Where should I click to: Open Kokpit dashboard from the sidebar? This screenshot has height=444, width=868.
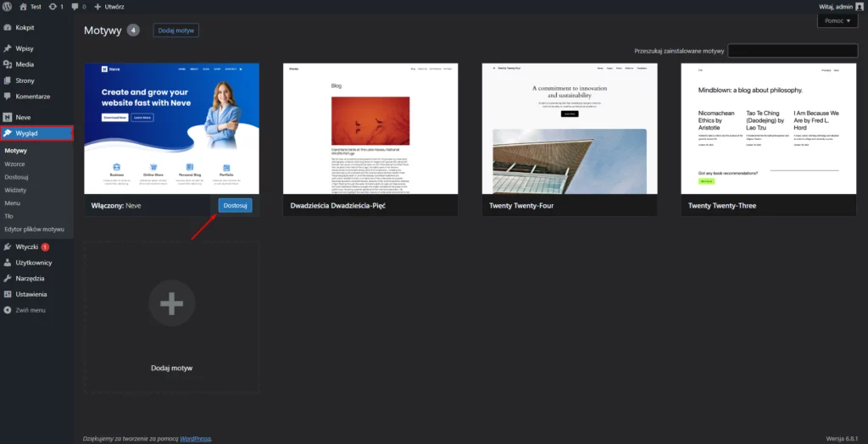[x=25, y=27]
